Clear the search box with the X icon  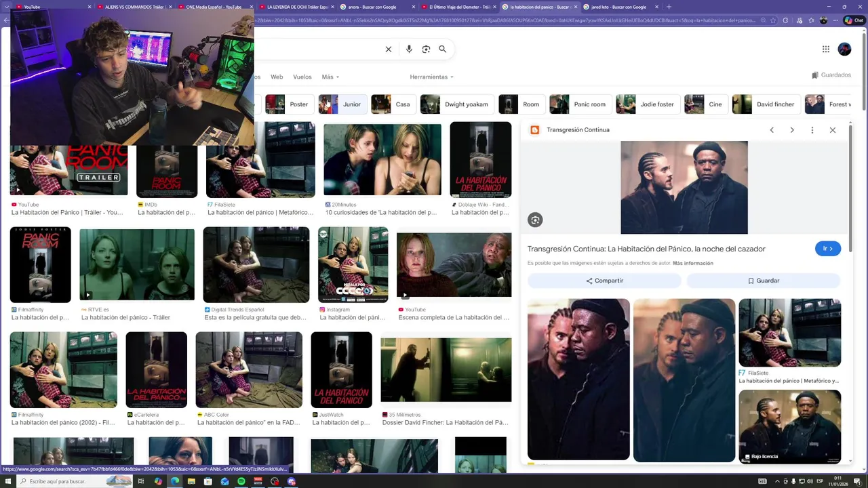click(389, 49)
